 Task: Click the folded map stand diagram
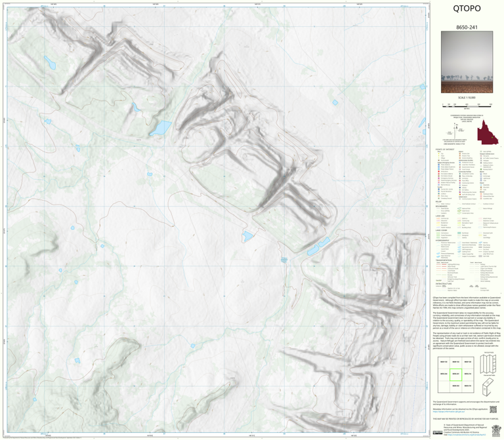(x=488, y=386)
